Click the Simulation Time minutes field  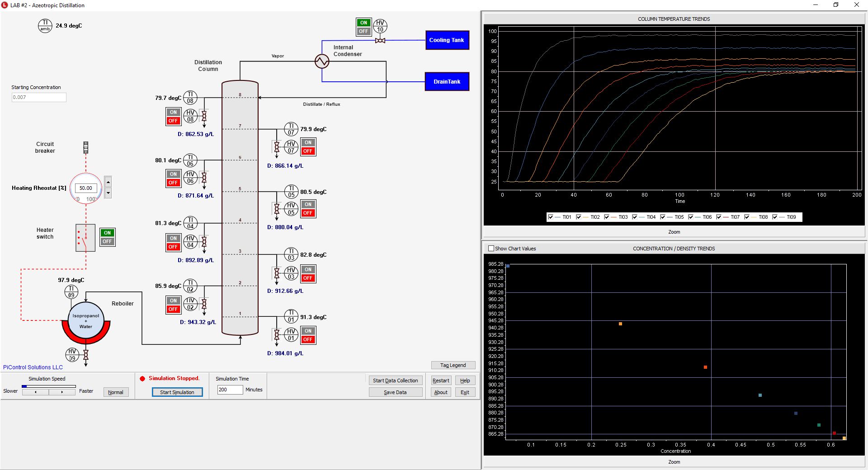pos(230,390)
